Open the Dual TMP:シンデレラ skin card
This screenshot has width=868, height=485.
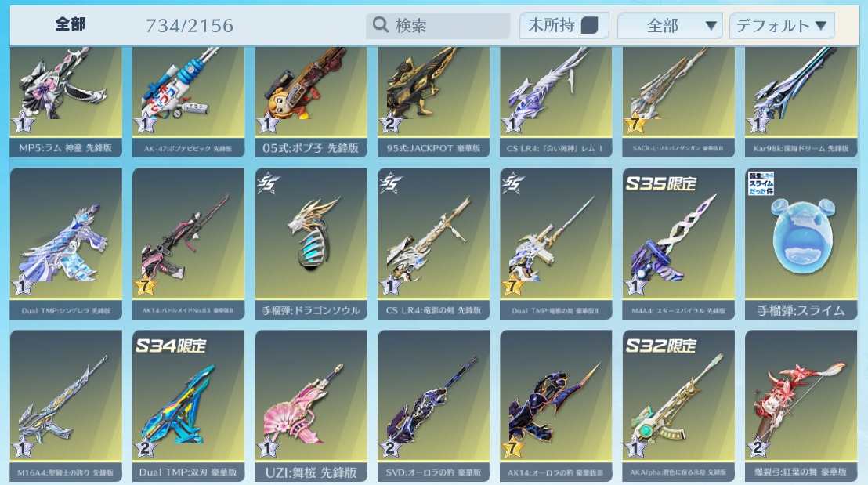point(66,244)
